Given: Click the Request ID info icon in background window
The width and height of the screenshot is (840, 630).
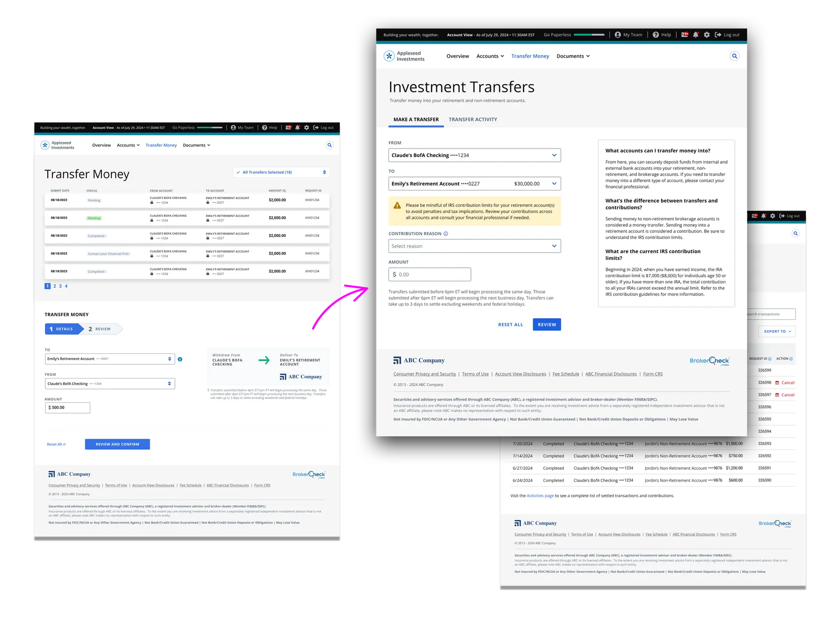Looking at the screenshot, I should click(x=770, y=359).
